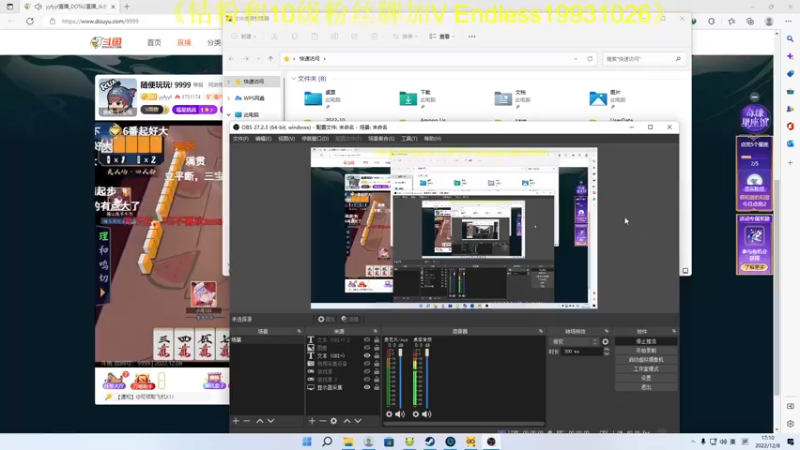Toggle visibility of 显示器采集 source
This screenshot has height=450, width=800.
point(367,387)
